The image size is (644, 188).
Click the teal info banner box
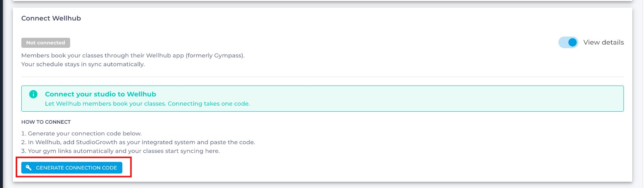(x=322, y=98)
